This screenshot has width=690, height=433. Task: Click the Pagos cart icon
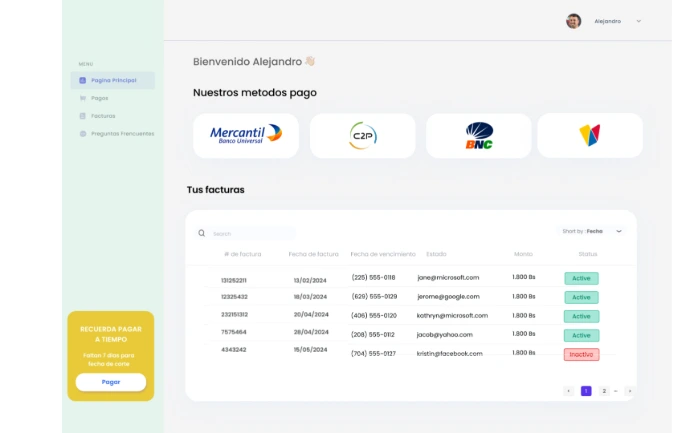pyautogui.click(x=82, y=98)
